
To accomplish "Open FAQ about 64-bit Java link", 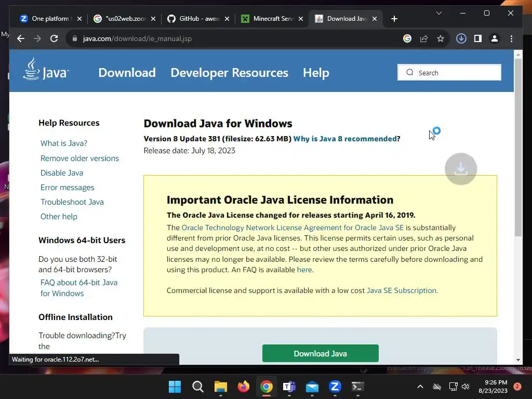I will pos(79,288).
